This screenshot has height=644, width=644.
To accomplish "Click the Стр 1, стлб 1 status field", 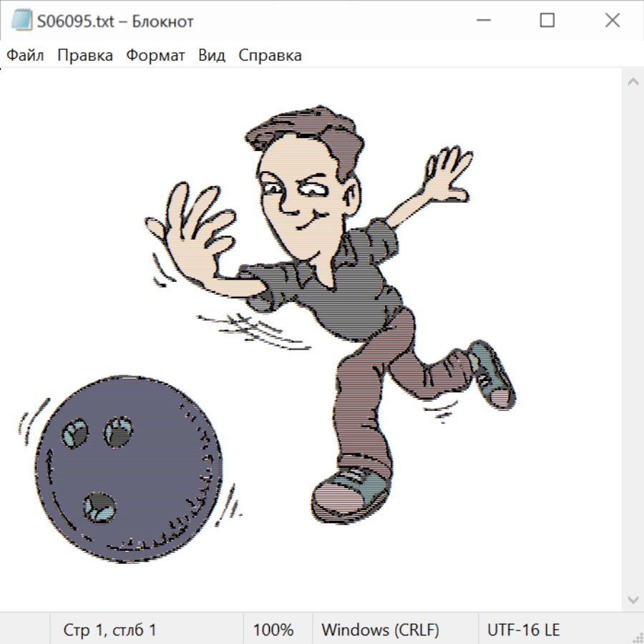I will (x=110, y=630).
